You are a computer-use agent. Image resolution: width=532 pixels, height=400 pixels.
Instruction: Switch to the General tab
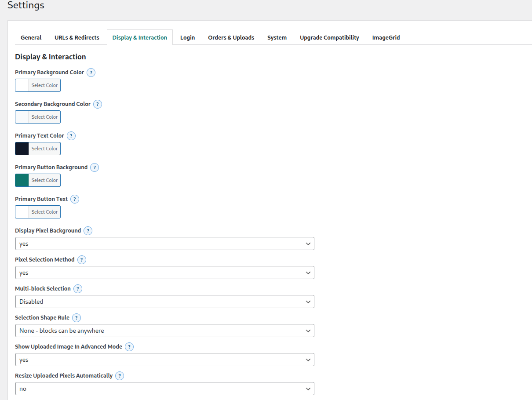tap(31, 38)
